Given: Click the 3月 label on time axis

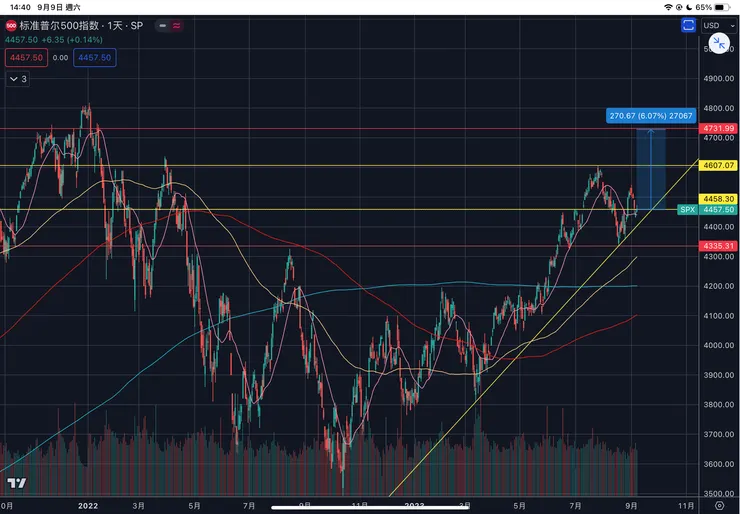Looking at the screenshot, I should tap(138, 506).
